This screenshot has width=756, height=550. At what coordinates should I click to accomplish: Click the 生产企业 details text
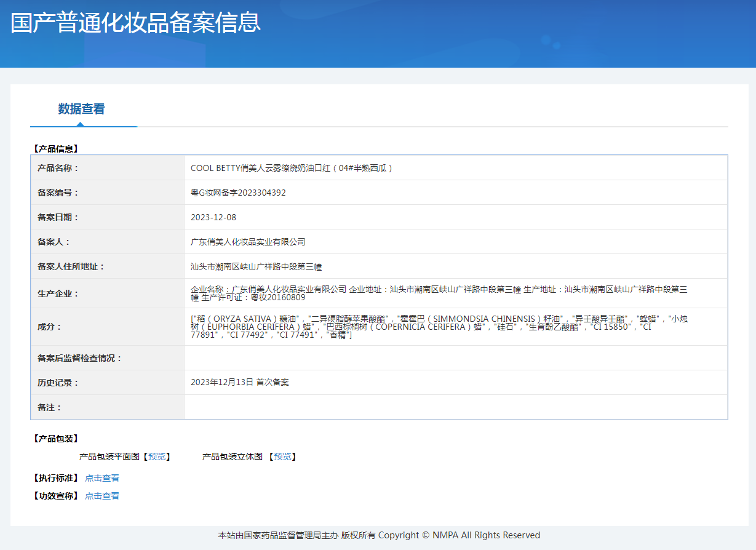pos(439,293)
